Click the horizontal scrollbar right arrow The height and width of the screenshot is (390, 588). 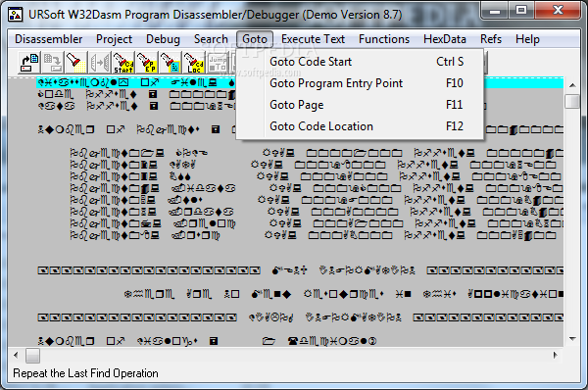point(556,355)
